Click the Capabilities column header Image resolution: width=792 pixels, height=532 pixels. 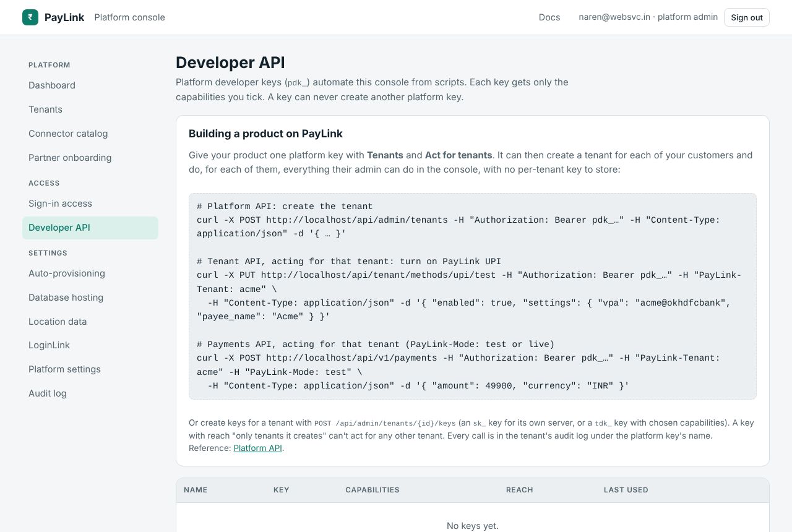pyautogui.click(x=372, y=490)
